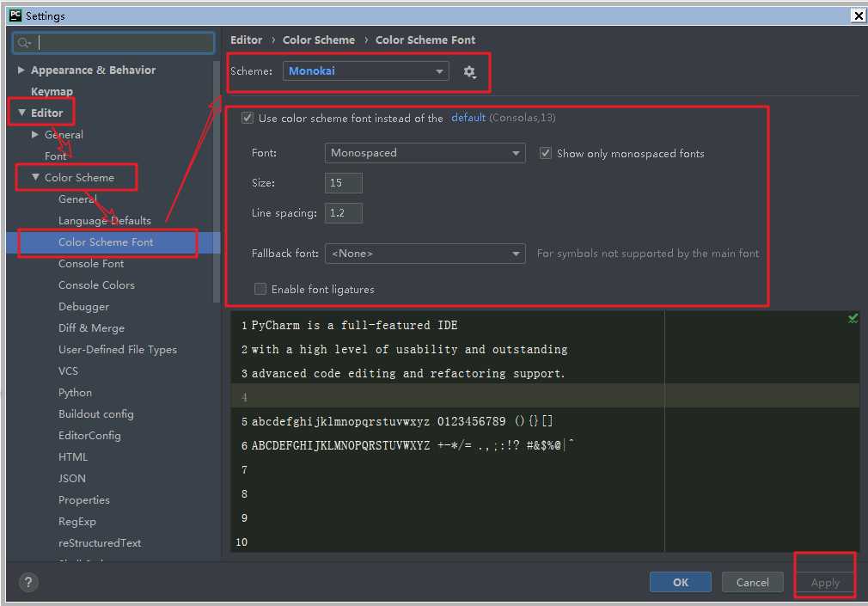Open the Scheme Monokai dropdown
The width and height of the screenshot is (868, 606).
pos(365,70)
